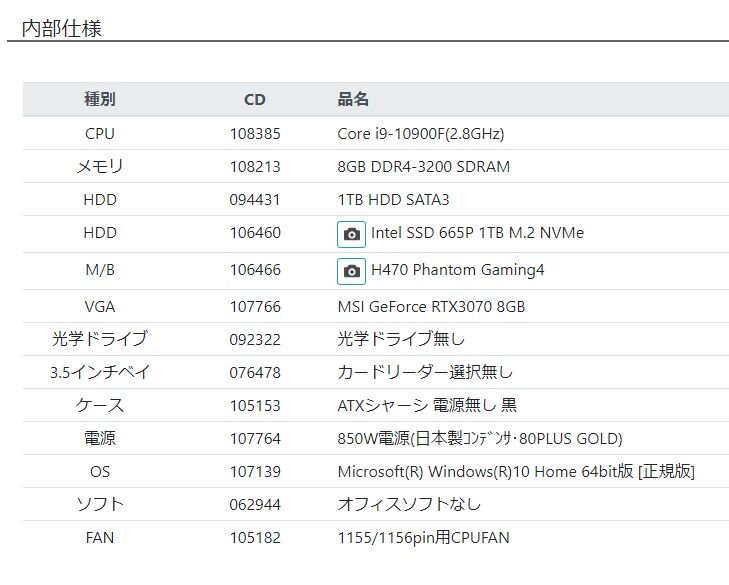Select the Core i9-10900F(2.8GHz) product name
This screenshot has width=729, height=585.
click(421, 134)
